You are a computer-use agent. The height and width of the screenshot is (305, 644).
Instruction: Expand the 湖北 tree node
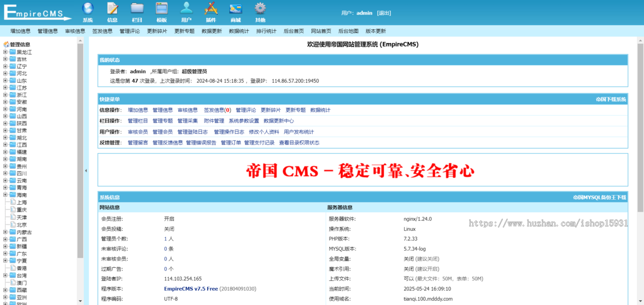(x=5, y=138)
